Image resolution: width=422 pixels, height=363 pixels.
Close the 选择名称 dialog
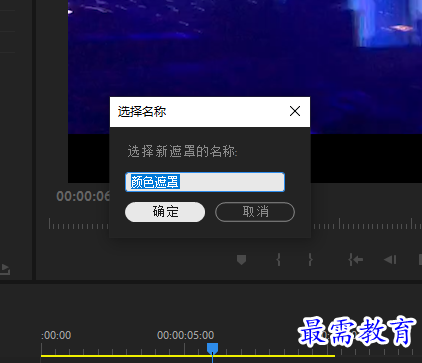click(x=295, y=111)
